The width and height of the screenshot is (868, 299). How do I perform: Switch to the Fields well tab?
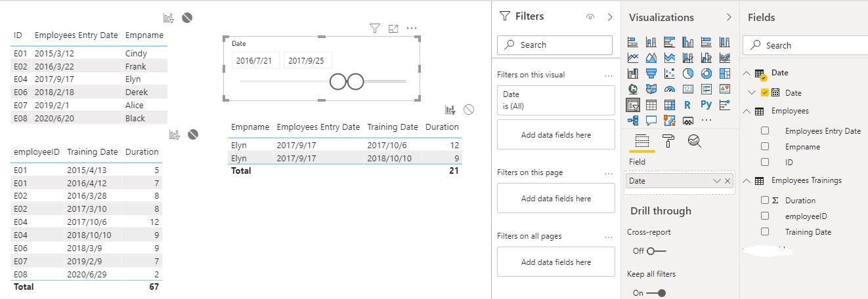tap(642, 141)
